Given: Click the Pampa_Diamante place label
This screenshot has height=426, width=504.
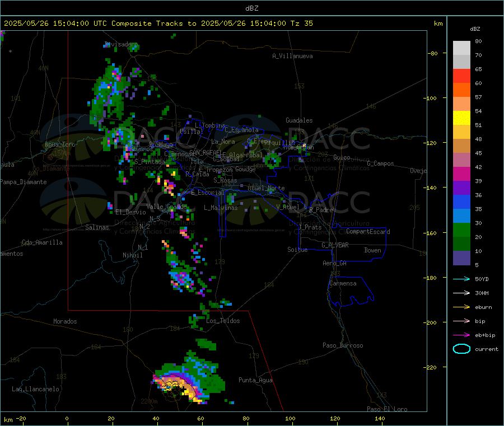Looking at the screenshot, I should [x=23, y=182].
